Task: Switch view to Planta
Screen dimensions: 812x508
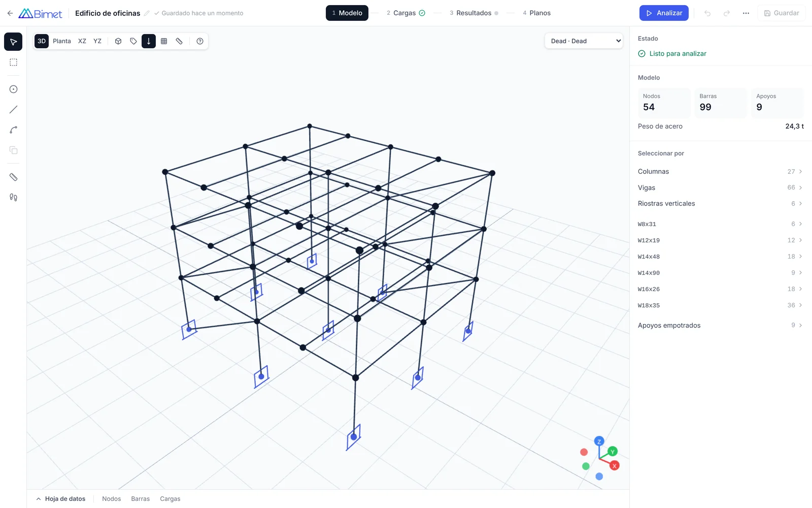Action: (62, 41)
